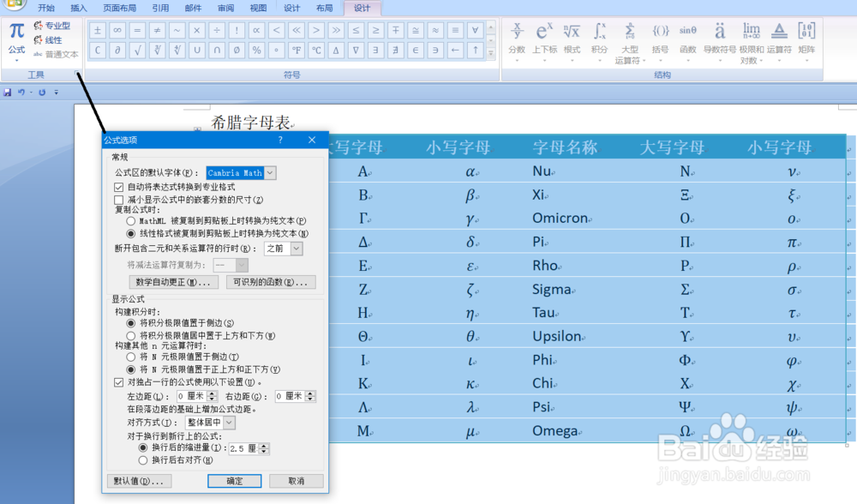The width and height of the screenshot is (857, 504).
Task: Switch equation to 线性 format
Action: point(47,40)
